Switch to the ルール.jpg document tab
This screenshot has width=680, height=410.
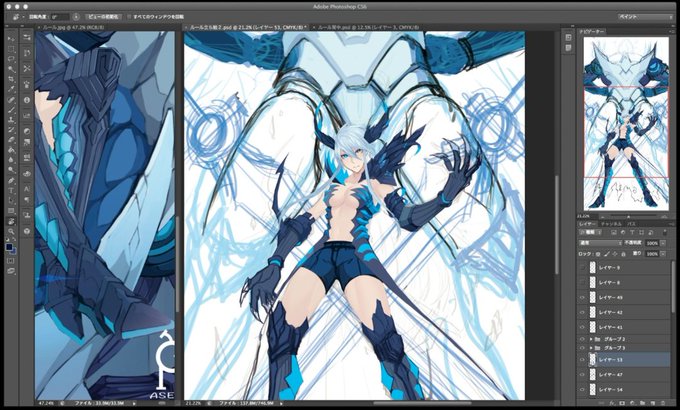coord(73,27)
